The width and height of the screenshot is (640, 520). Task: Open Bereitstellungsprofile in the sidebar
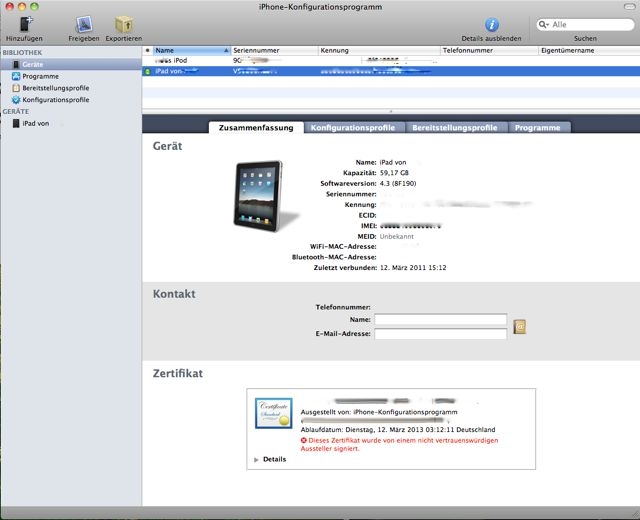56,88
